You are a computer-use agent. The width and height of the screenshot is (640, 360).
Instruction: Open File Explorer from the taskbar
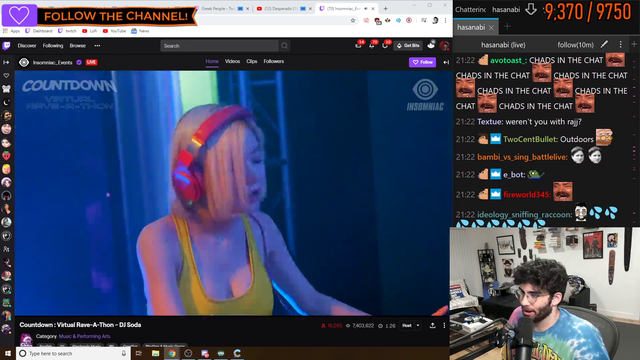[155, 353]
